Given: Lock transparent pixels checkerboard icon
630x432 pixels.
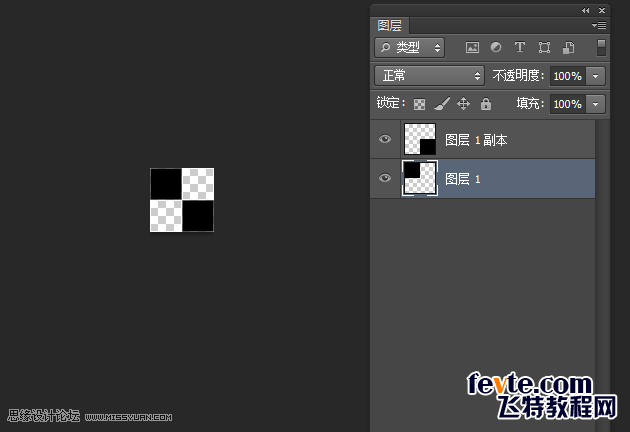Looking at the screenshot, I should click(419, 104).
